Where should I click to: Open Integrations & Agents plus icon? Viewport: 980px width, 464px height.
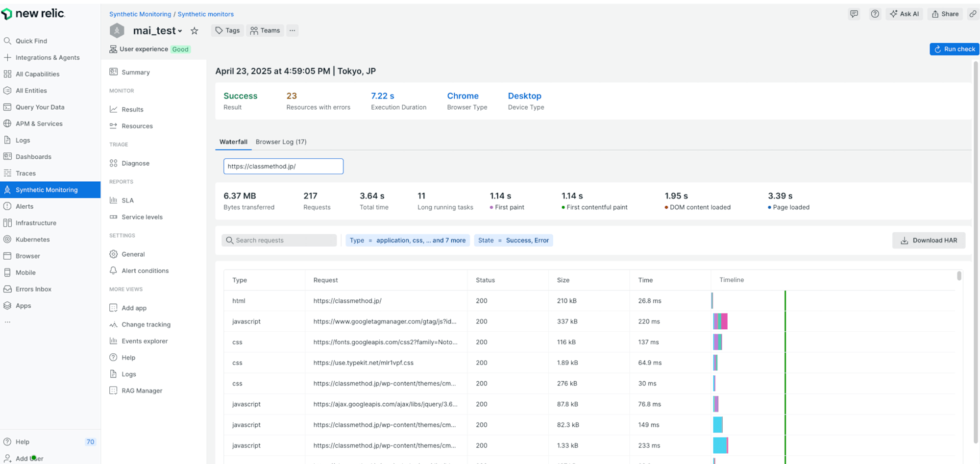[x=7, y=57]
